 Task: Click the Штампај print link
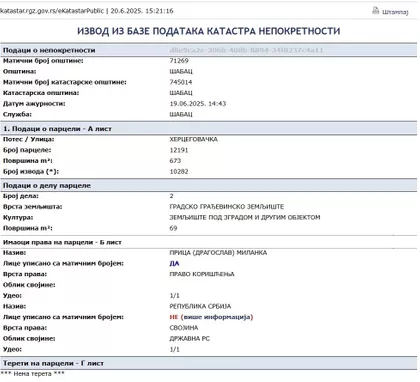point(395,12)
